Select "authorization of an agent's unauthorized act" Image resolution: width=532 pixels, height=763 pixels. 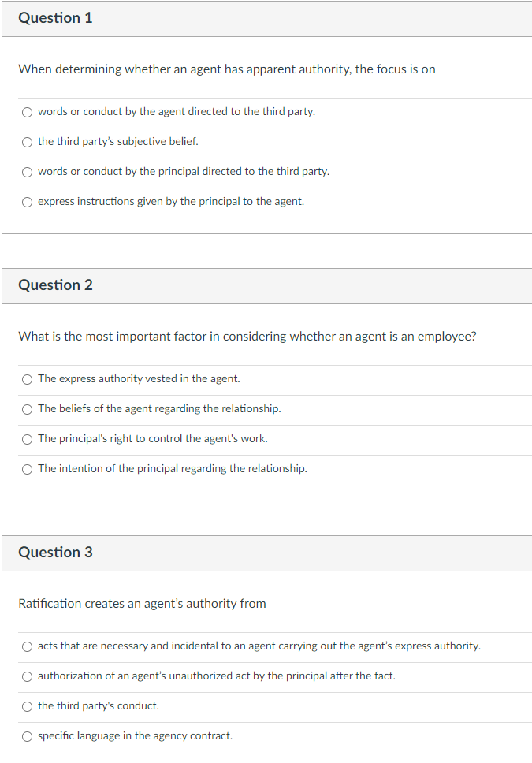tap(27, 676)
